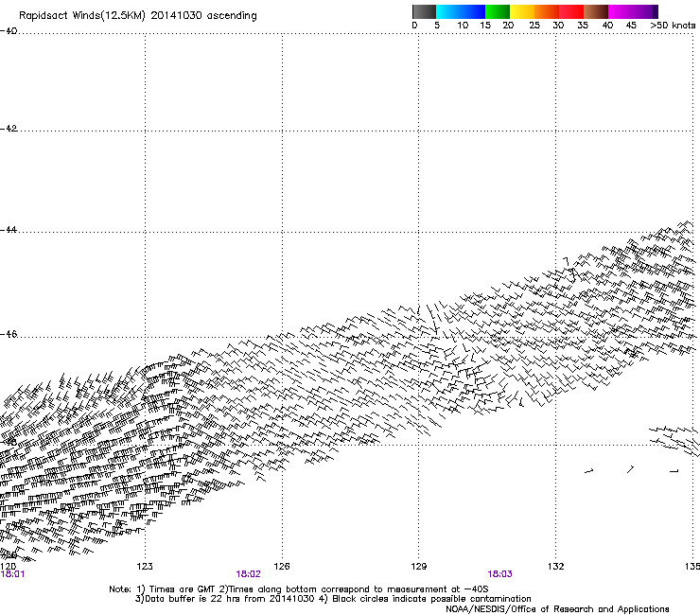The width and height of the screenshot is (700, 615).
Task: Click the legend value '10'
Action: pyautogui.click(x=463, y=26)
